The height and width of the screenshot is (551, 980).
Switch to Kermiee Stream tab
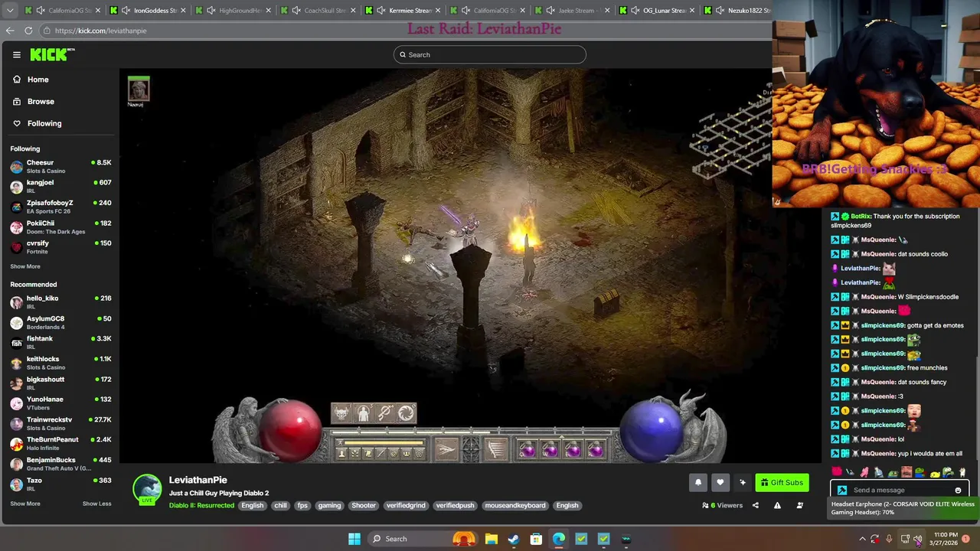(x=403, y=11)
